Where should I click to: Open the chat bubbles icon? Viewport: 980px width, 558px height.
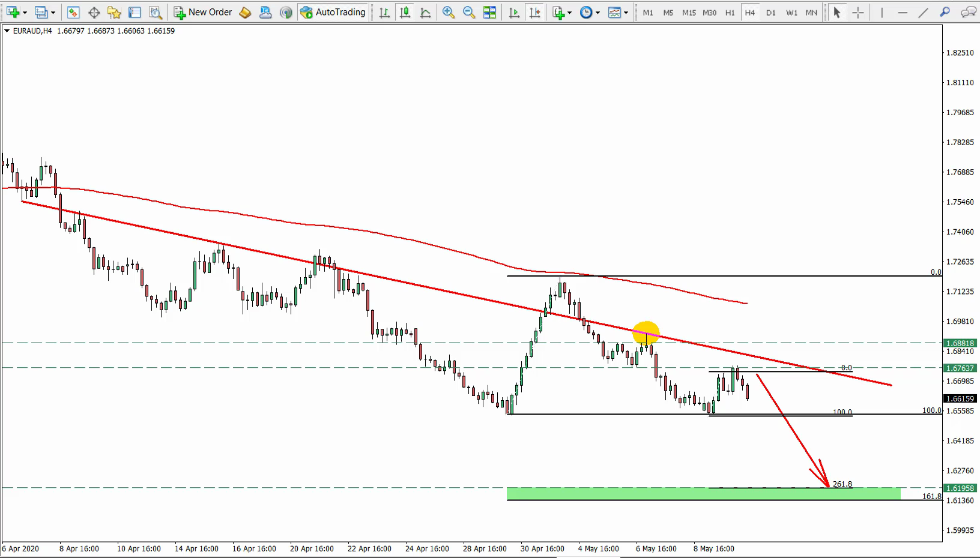coord(968,12)
